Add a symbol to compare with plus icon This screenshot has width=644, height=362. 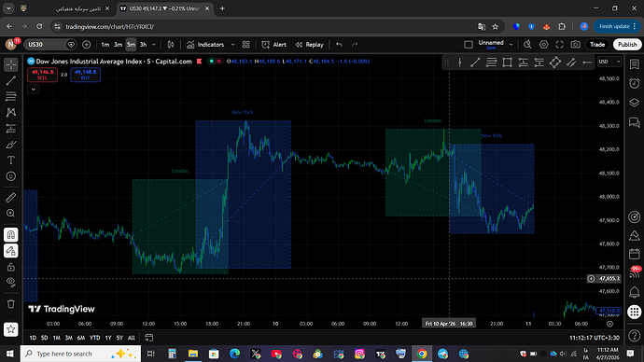coord(86,45)
